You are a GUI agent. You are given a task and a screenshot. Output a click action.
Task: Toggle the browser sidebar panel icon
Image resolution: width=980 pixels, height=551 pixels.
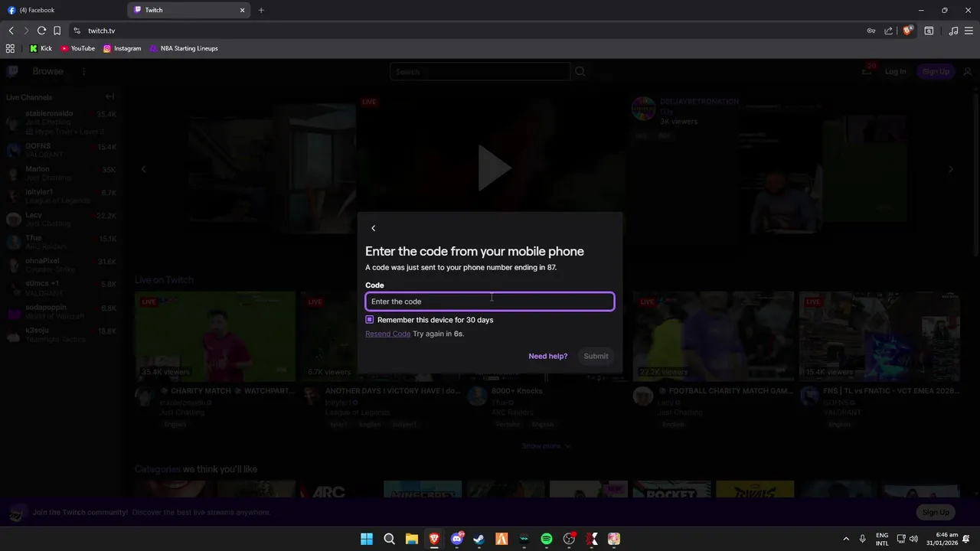929,31
